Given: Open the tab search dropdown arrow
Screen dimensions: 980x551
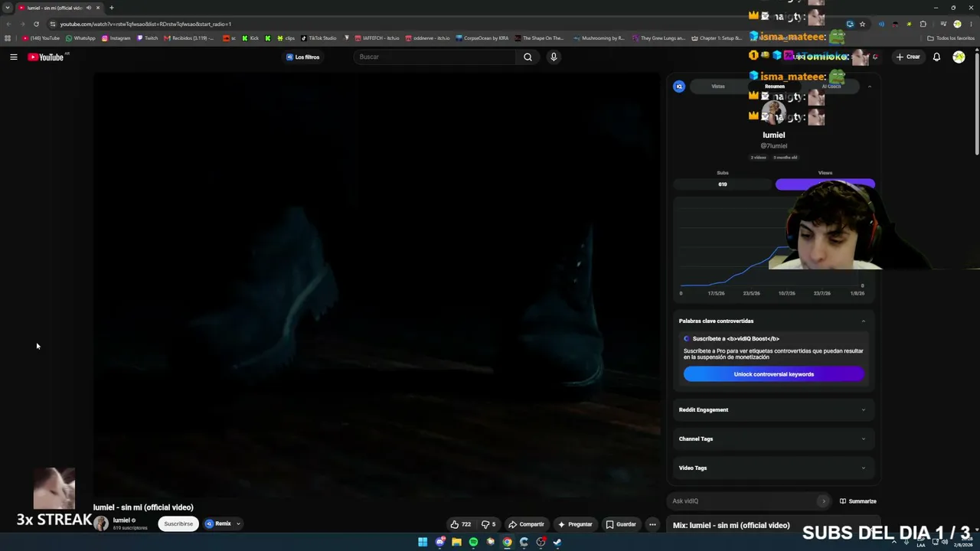Looking at the screenshot, I should (x=8, y=8).
